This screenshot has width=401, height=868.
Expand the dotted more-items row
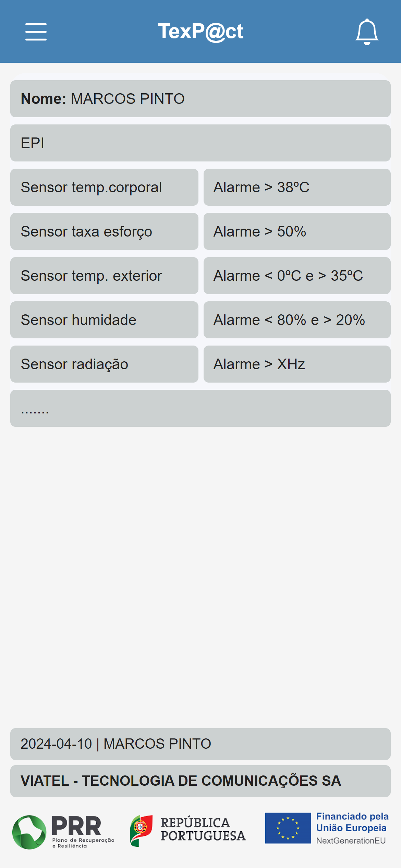point(200,408)
